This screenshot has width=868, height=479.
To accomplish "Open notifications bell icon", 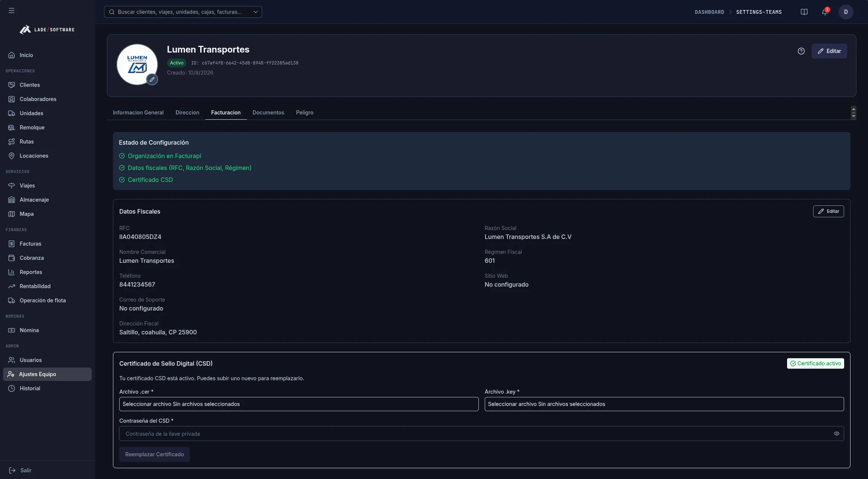I will (825, 12).
